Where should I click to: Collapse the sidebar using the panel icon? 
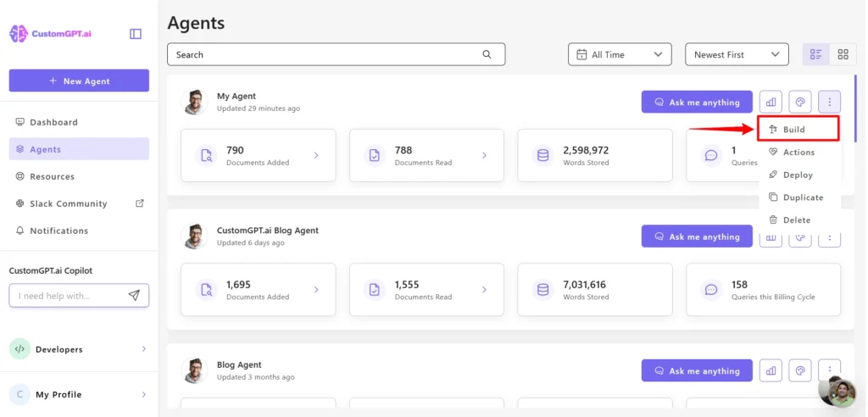(x=136, y=34)
